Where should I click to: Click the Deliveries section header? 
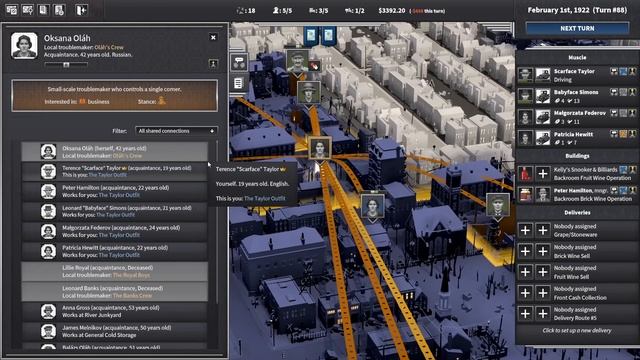[577, 213]
